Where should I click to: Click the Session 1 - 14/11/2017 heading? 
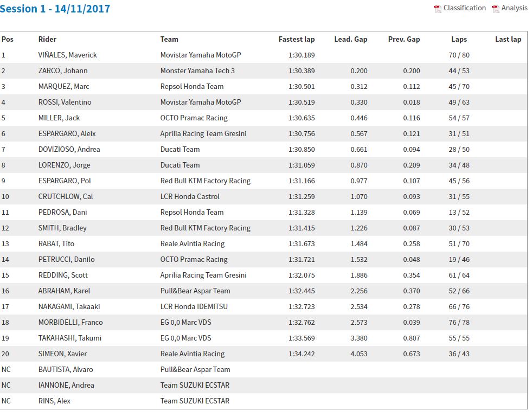(55, 9)
